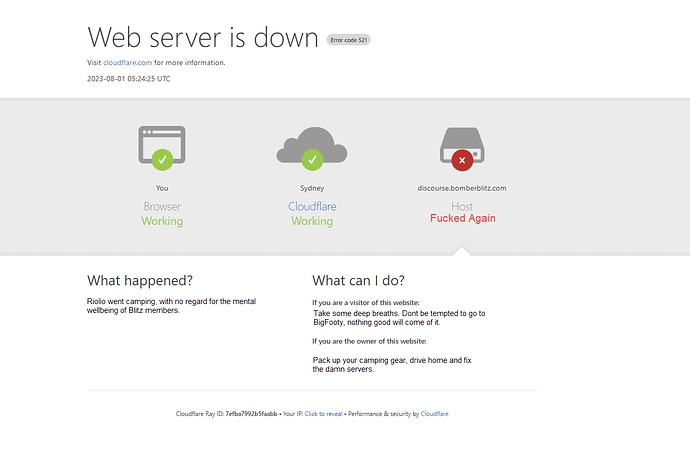The height and width of the screenshot is (454, 690).
Task: Open the Cloudflare link in the footer
Action: click(x=434, y=413)
